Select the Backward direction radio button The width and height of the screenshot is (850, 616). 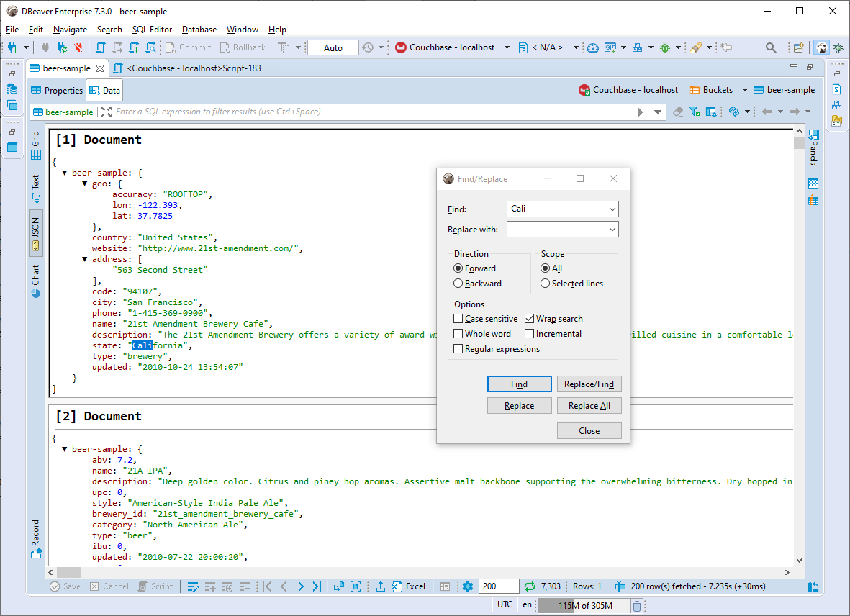(x=458, y=284)
